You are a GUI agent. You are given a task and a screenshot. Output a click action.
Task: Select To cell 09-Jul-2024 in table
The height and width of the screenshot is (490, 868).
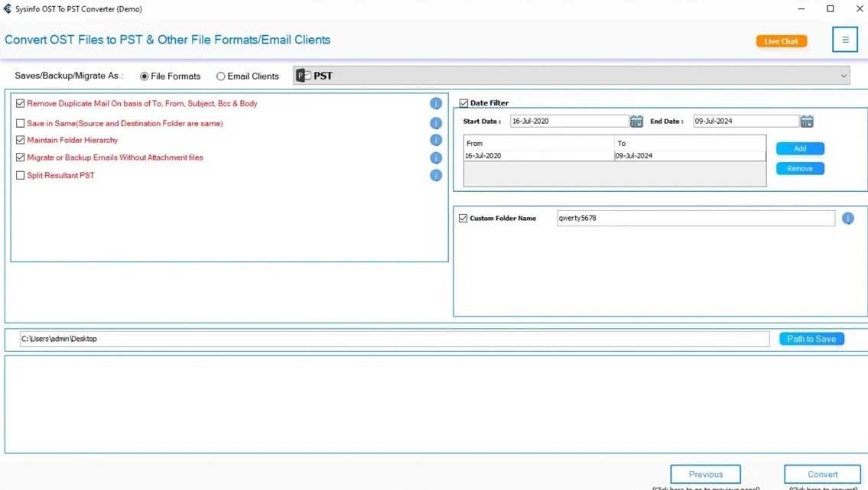[x=690, y=156]
